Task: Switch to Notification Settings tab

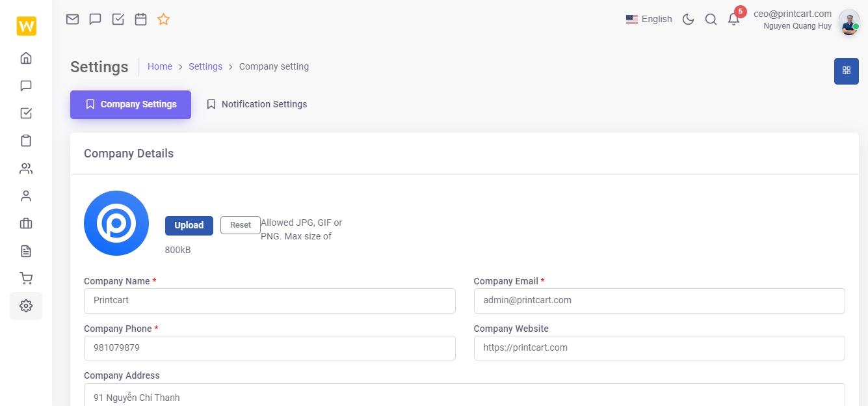Action: tap(257, 104)
